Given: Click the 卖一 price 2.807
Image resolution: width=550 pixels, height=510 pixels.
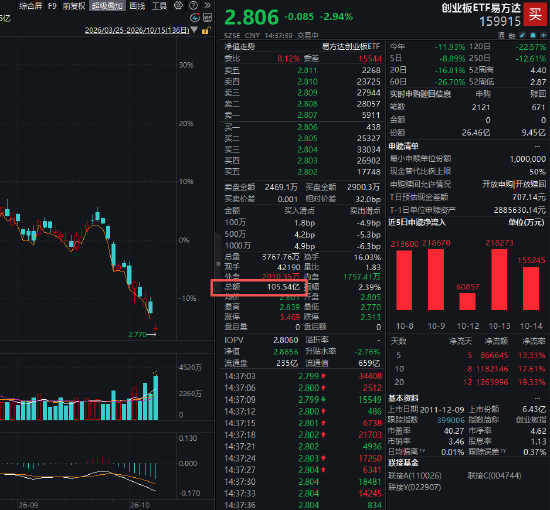Looking at the screenshot, I should point(307,115).
